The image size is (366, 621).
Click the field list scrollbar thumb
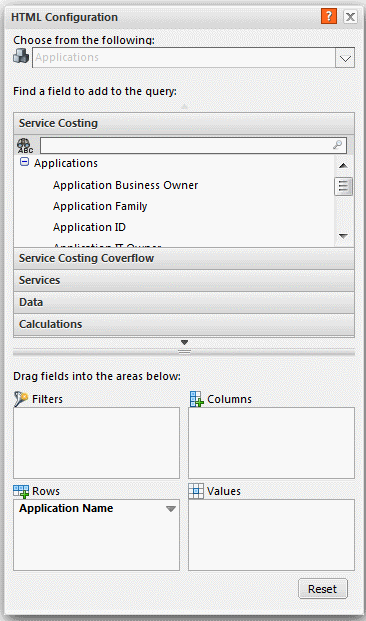[343, 186]
